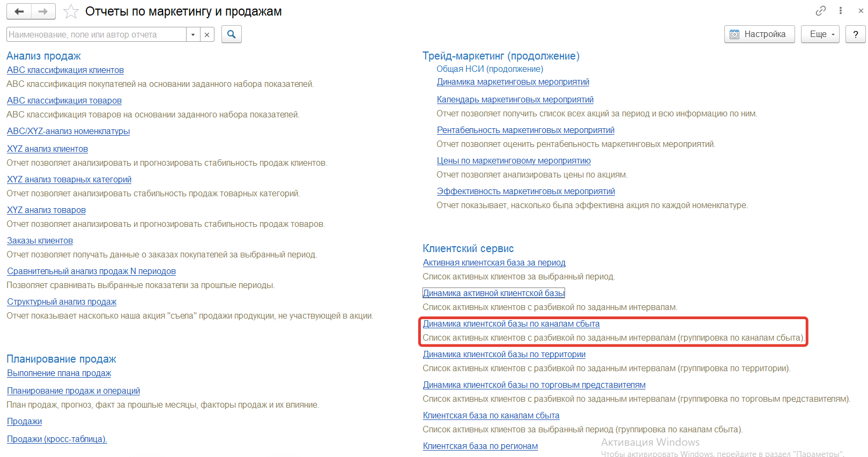Click the forward navigation arrow
Screen dimensions: 868x457
43,11
